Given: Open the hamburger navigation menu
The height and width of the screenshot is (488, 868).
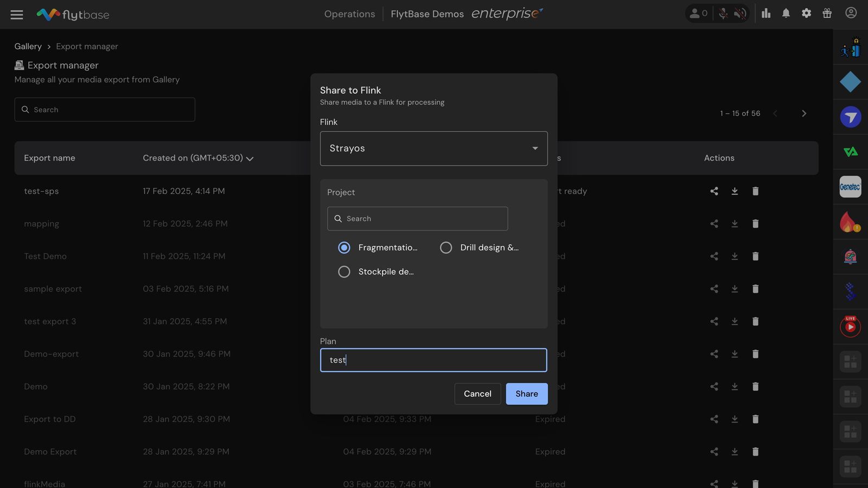Looking at the screenshot, I should tap(17, 15).
